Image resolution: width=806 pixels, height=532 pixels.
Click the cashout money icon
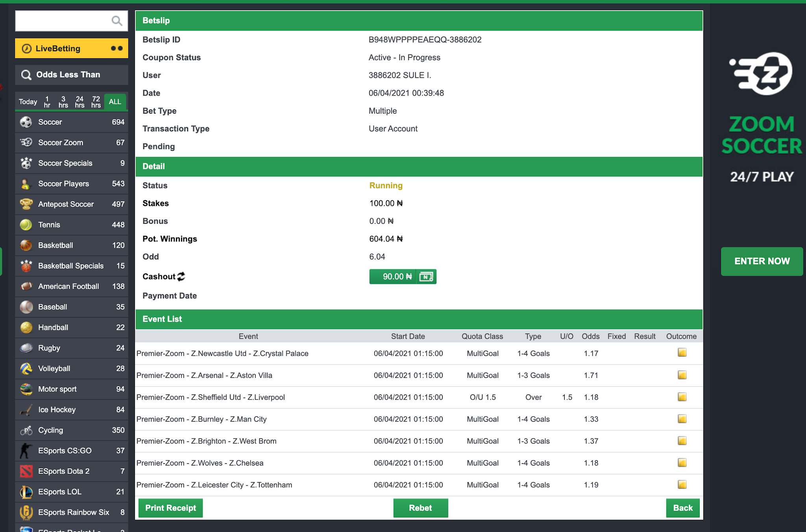coord(426,277)
